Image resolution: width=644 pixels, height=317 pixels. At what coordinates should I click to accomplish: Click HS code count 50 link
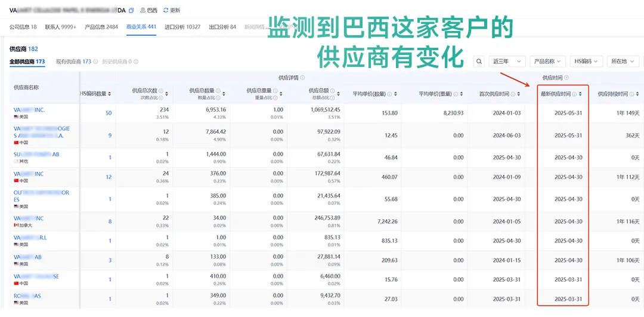click(x=109, y=113)
